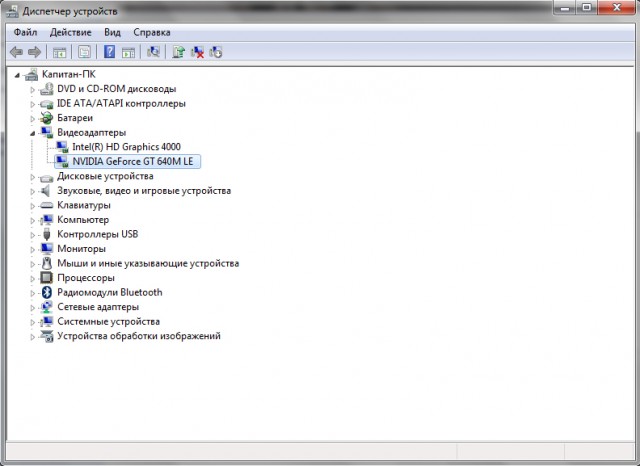Expand the Процессоры category
The image size is (640, 466).
coord(33,278)
